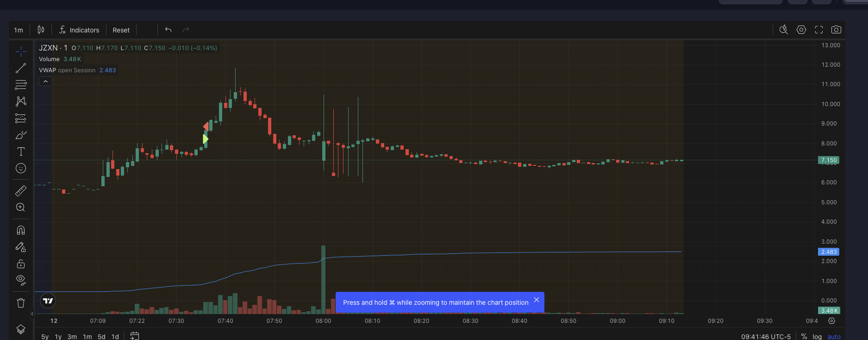Select the 1y date range
868x340 pixels.
coord(58,337)
